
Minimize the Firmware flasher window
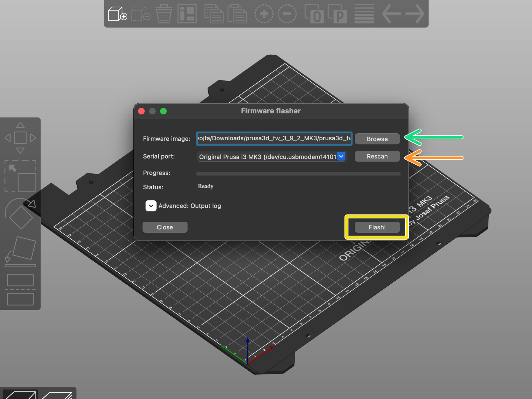coord(152,111)
